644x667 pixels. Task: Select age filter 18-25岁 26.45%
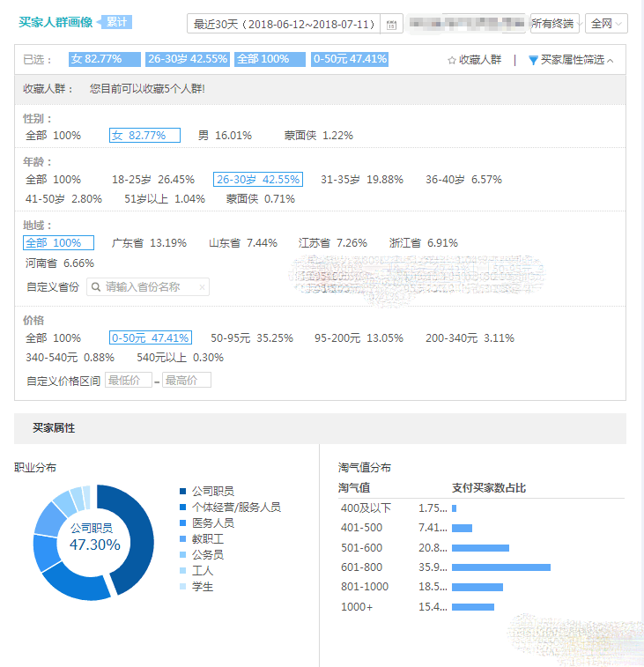pos(153,180)
